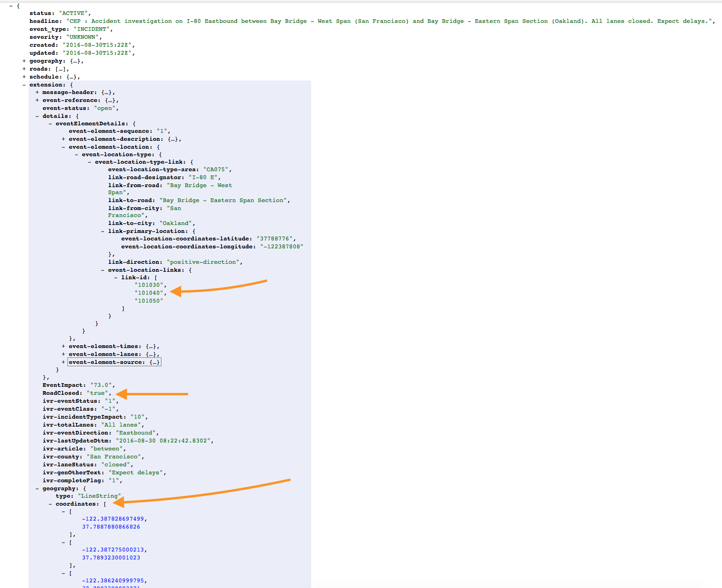This screenshot has width=722, height=588.
Task: Select event_type value "INCIDENT"
Action: point(92,29)
